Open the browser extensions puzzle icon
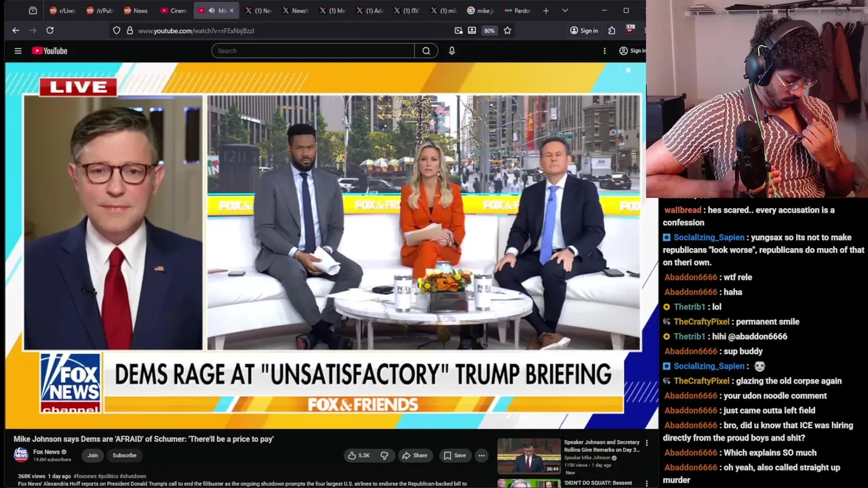 [x=612, y=30]
